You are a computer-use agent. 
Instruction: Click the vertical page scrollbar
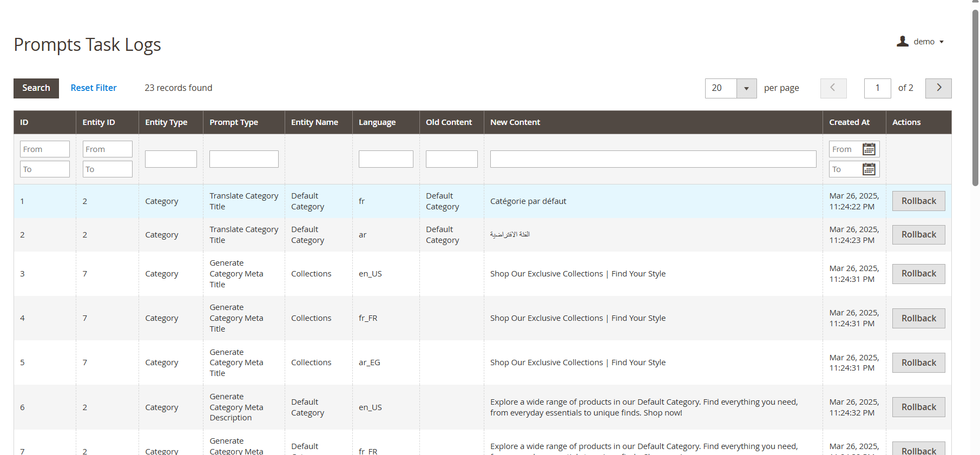[x=975, y=97]
